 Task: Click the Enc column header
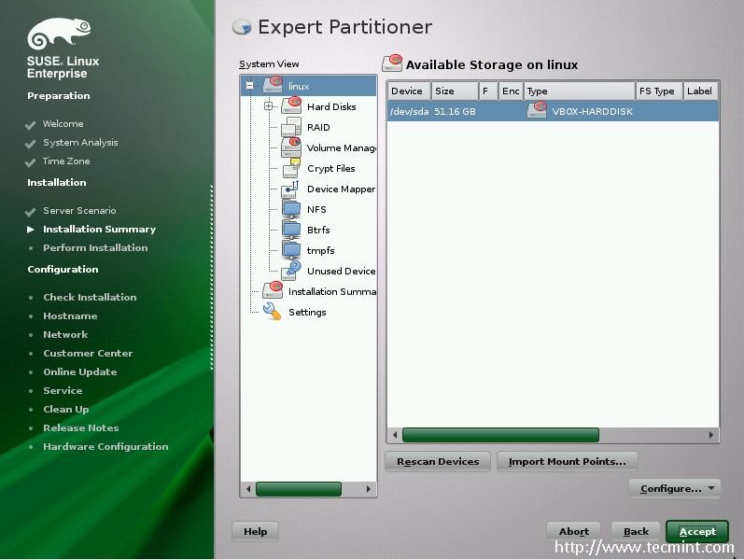tap(511, 91)
